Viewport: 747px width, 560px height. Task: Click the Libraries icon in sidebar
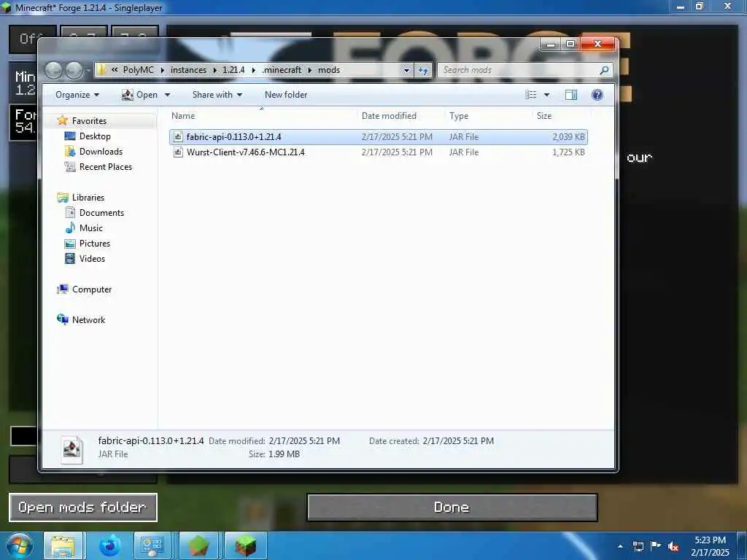point(62,197)
